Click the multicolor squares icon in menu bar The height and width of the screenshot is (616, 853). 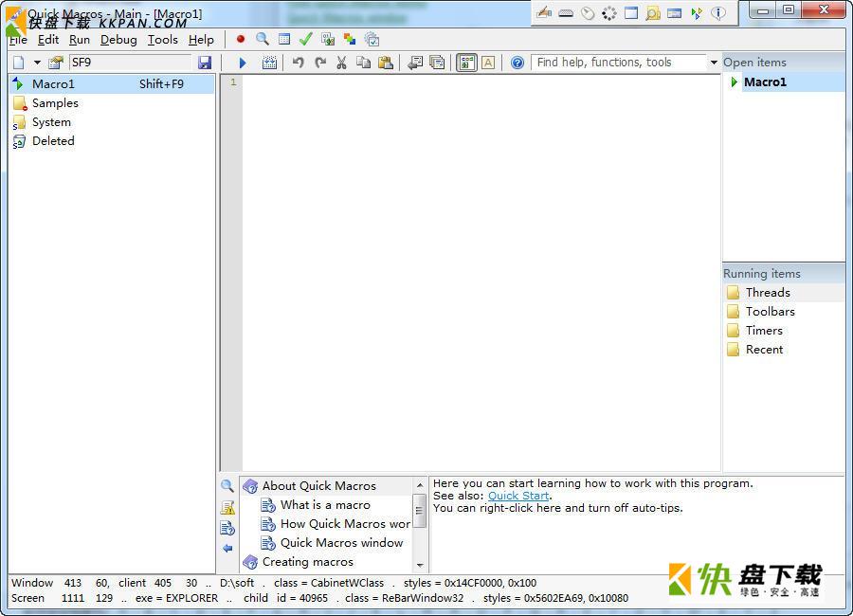[x=349, y=39]
